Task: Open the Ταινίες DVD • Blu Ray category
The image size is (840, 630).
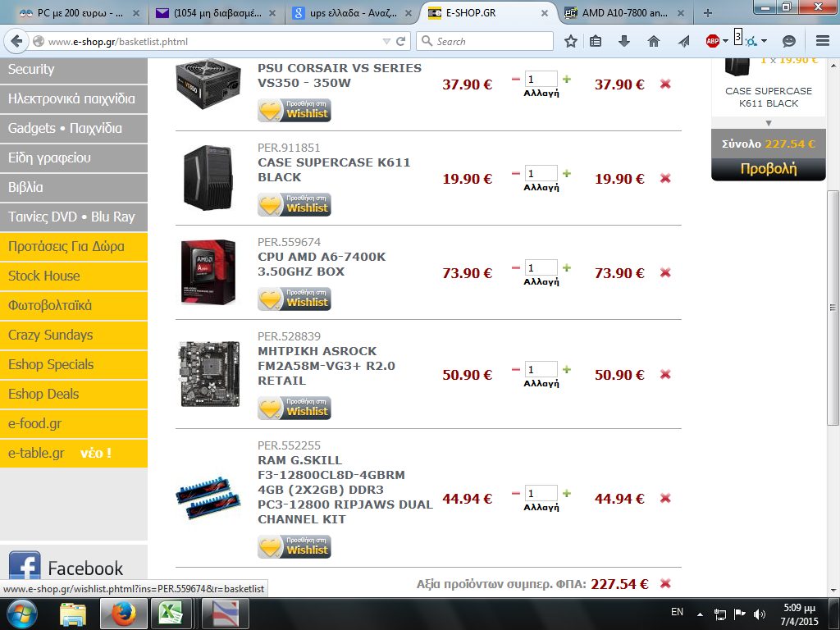Action: click(74, 217)
